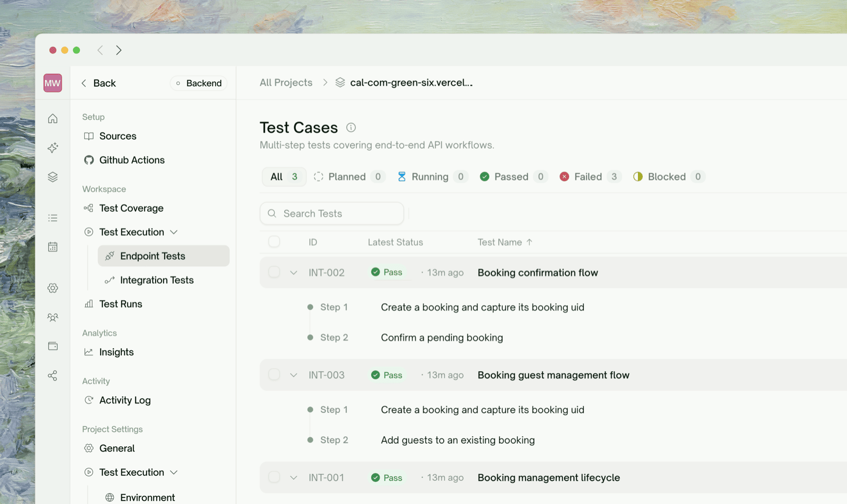Click the MW workspace avatar

click(x=52, y=83)
